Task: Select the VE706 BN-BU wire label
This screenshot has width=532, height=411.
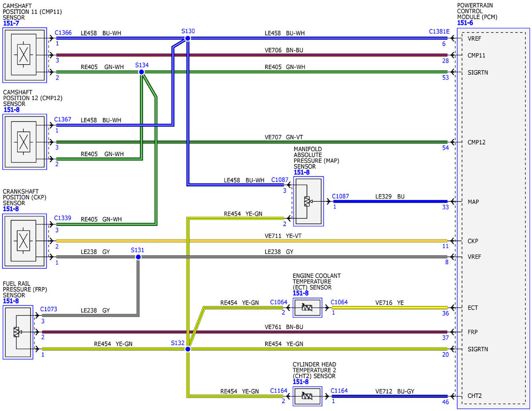Action: 284,50
